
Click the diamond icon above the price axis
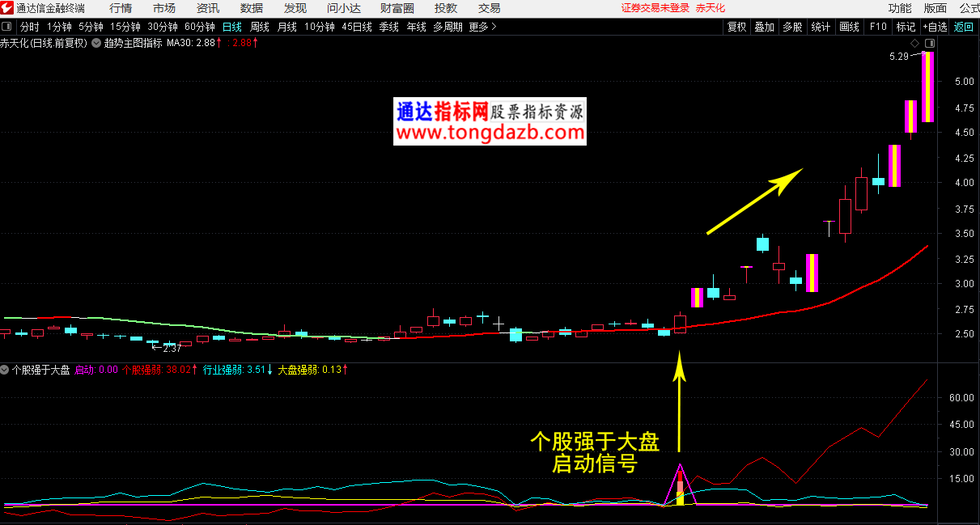[914, 43]
